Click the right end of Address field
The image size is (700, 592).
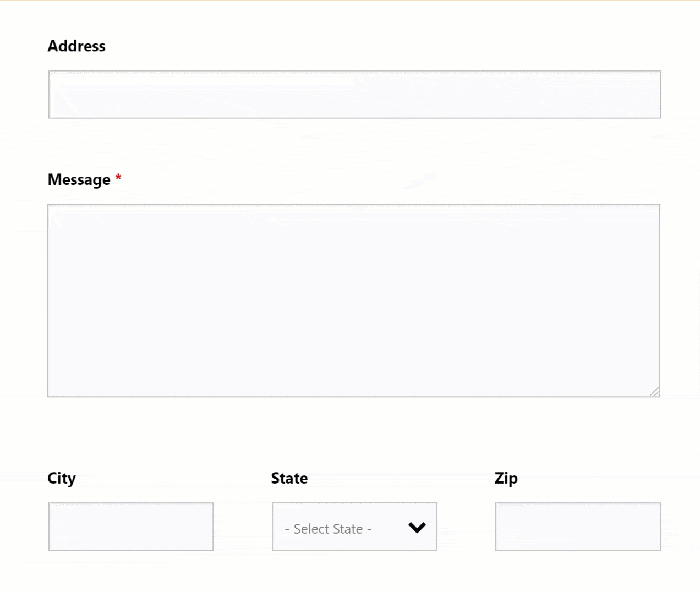click(x=644, y=94)
